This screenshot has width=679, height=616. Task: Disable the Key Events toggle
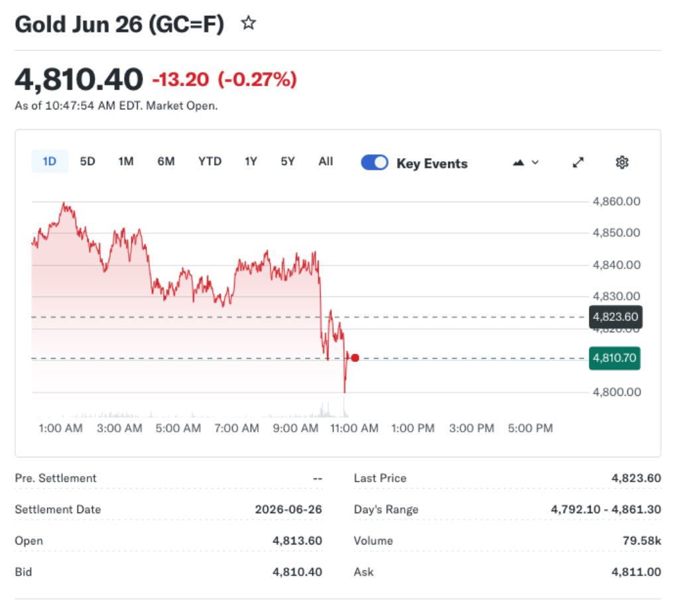(374, 162)
